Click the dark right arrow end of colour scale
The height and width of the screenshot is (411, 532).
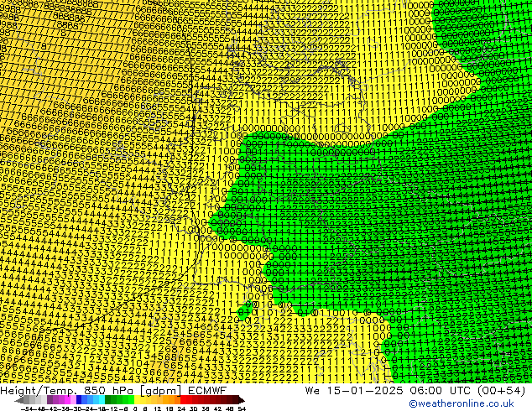(x=242, y=400)
